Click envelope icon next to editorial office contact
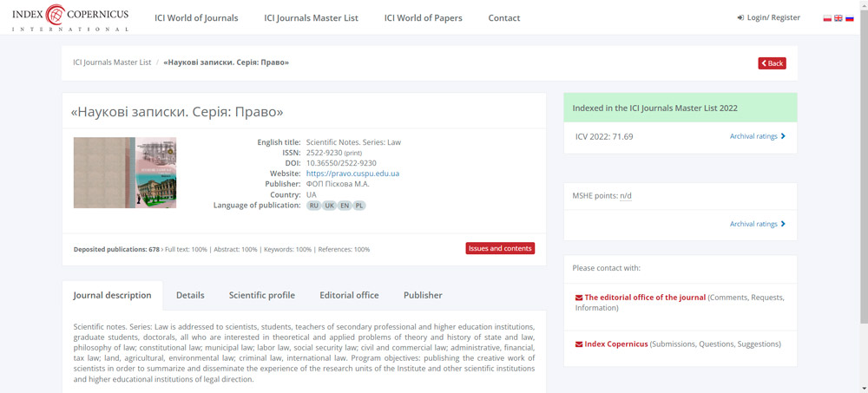 pyautogui.click(x=579, y=298)
